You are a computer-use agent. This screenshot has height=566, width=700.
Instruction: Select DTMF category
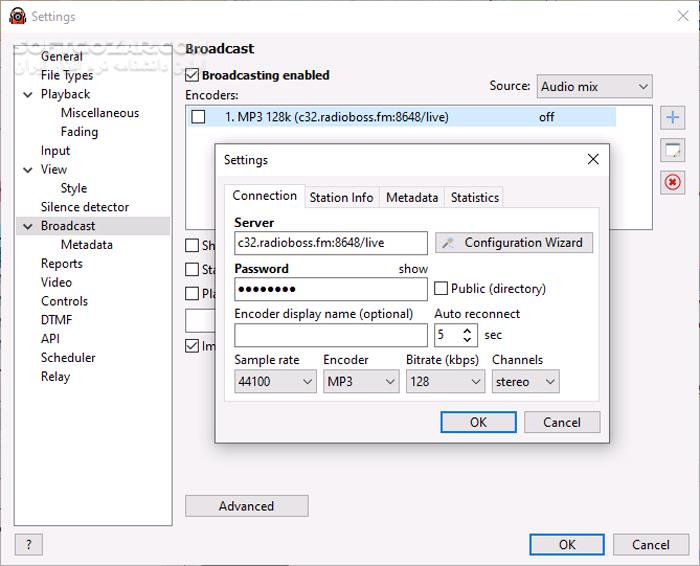(x=56, y=320)
